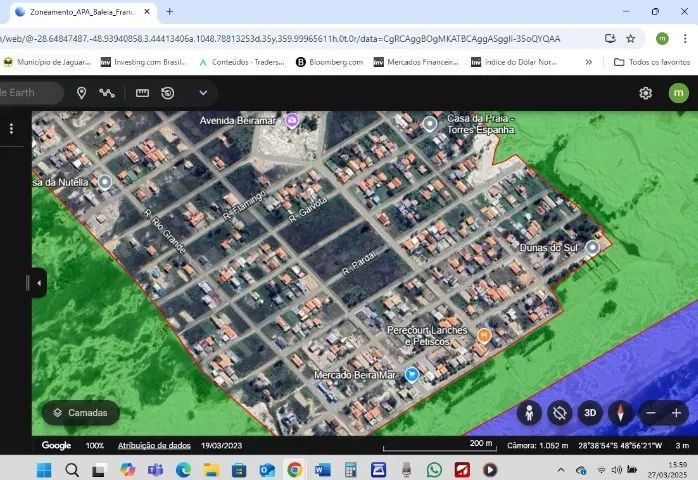Open Atribuição de dados link
This screenshot has width=698, height=480.
[x=154, y=445]
